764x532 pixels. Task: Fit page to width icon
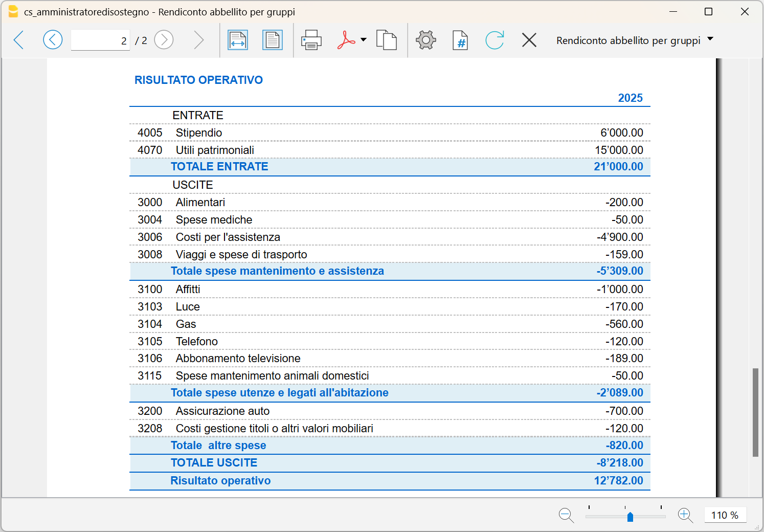[238, 40]
